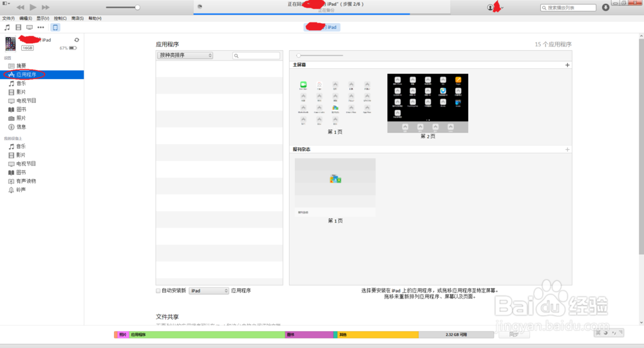644x348 pixels.
Task: Click the 16GB capacity badge
Action: [28, 48]
